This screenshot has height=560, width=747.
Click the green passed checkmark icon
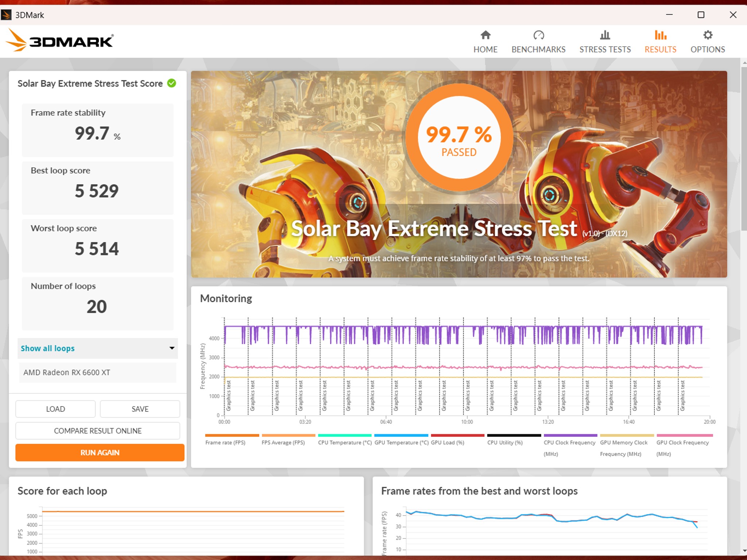pos(171,83)
